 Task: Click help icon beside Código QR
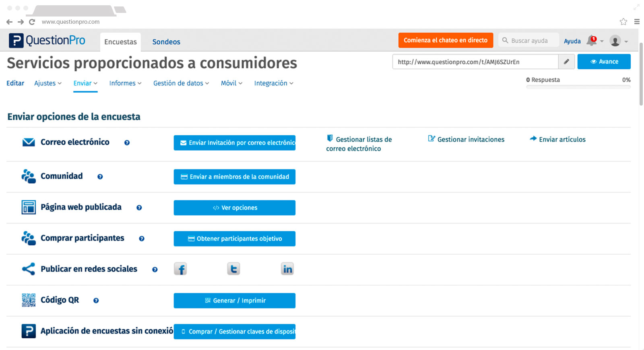click(x=96, y=300)
